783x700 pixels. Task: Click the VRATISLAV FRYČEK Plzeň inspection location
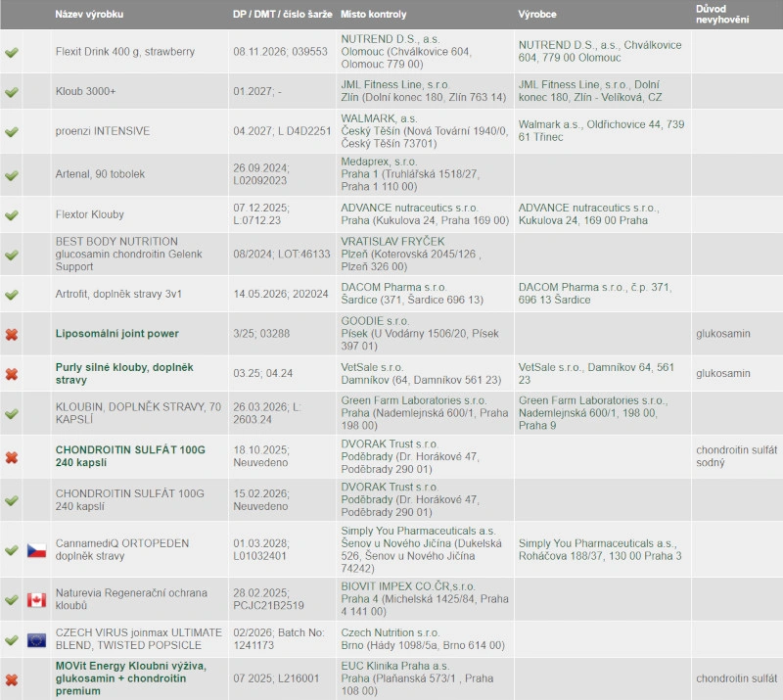(411, 254)
